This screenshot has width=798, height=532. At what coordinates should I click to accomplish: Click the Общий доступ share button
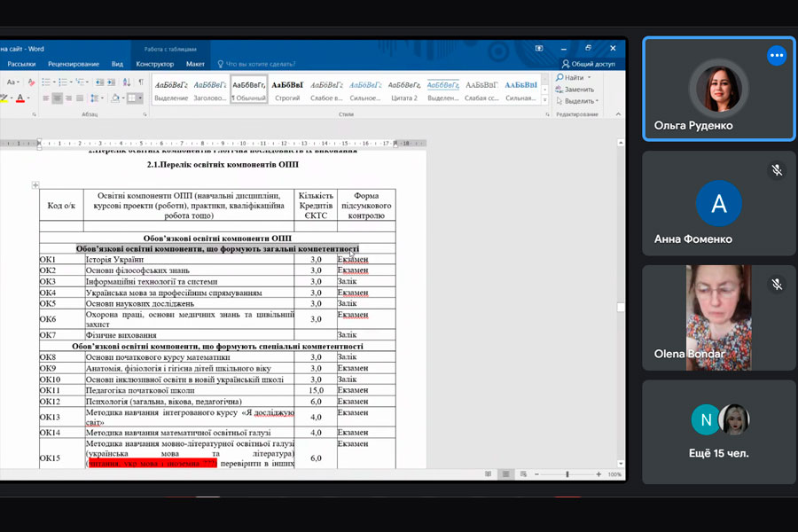(x=589, y=64)
